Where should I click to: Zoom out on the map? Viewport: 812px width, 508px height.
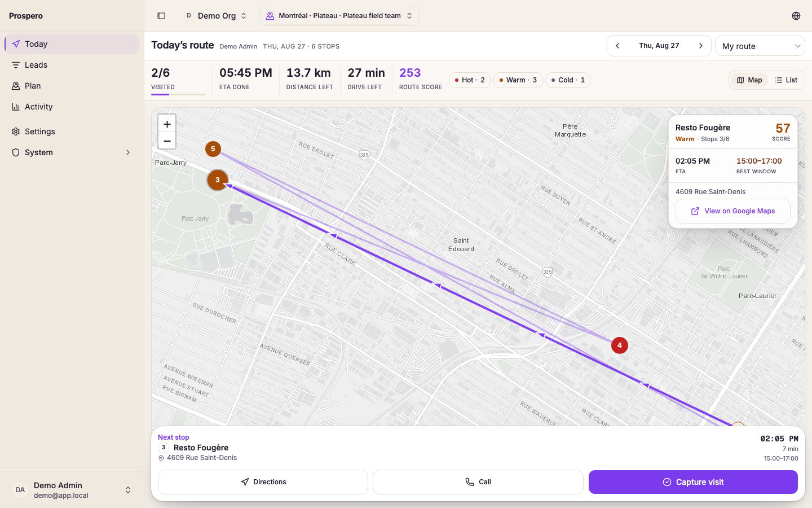tap(167, 141)
